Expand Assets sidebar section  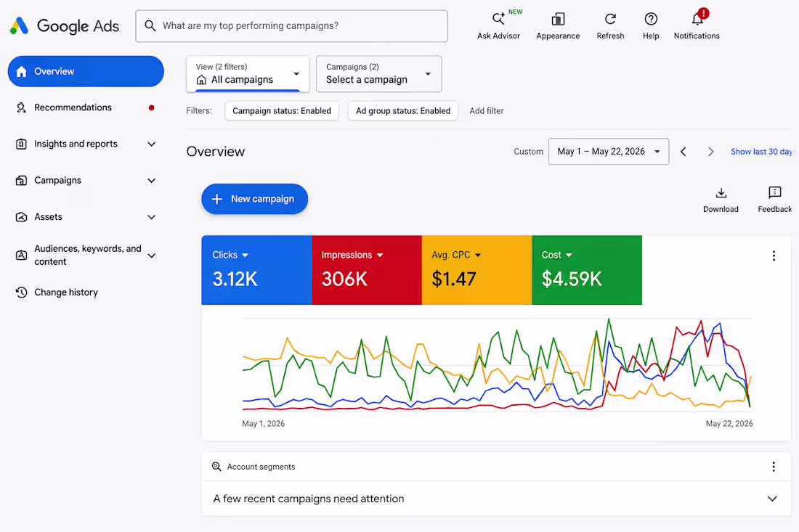[x=151, y=218]
